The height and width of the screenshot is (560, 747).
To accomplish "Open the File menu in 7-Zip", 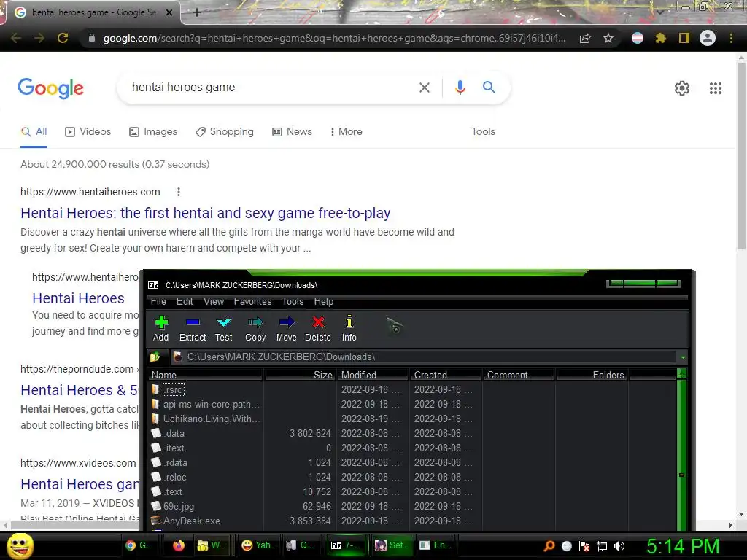I will point(158,301).
